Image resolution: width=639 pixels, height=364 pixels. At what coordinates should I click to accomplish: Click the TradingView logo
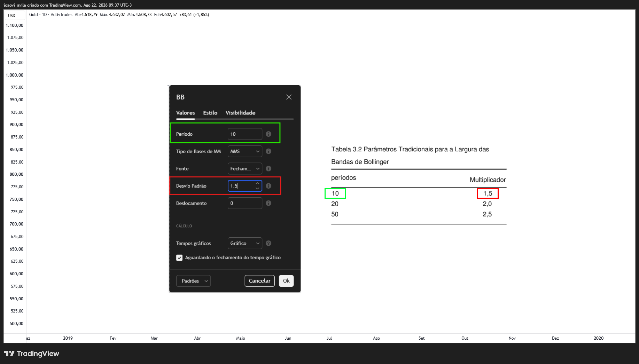click(32, 354)
